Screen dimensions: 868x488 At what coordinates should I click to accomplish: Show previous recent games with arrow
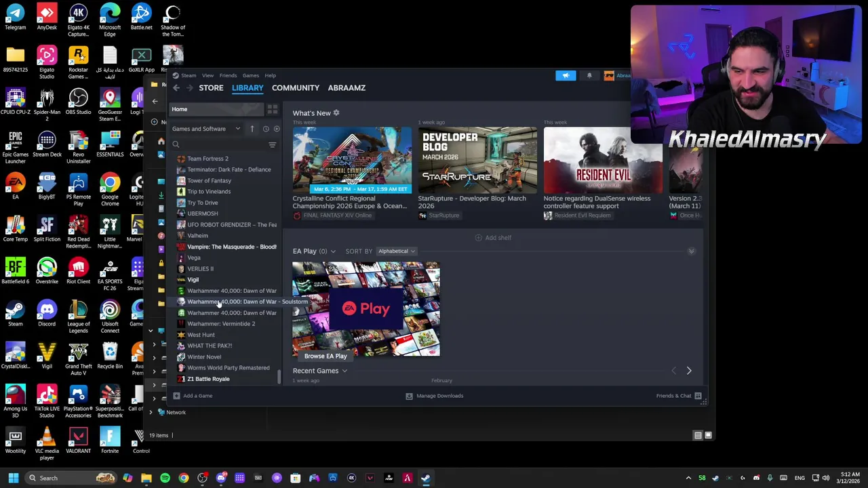tap(673, 371)
